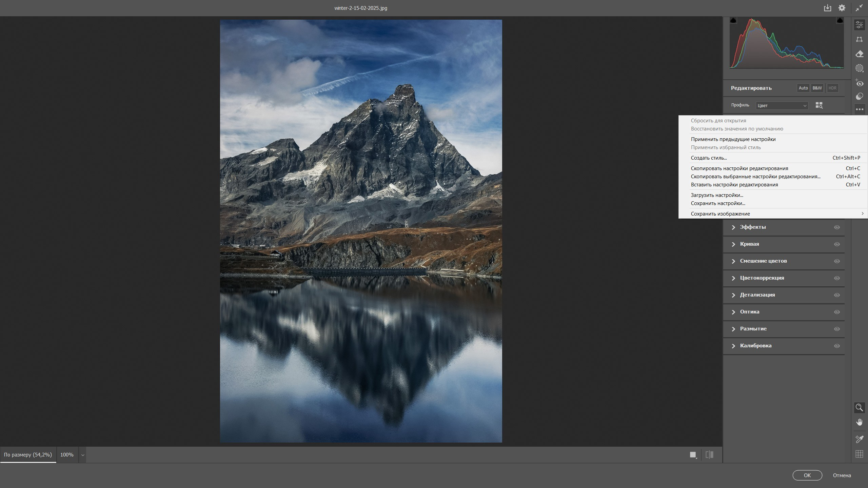The image size is (868, 488).
Task: Toggle shadow clipping warning in histogram
Action: 733,21
